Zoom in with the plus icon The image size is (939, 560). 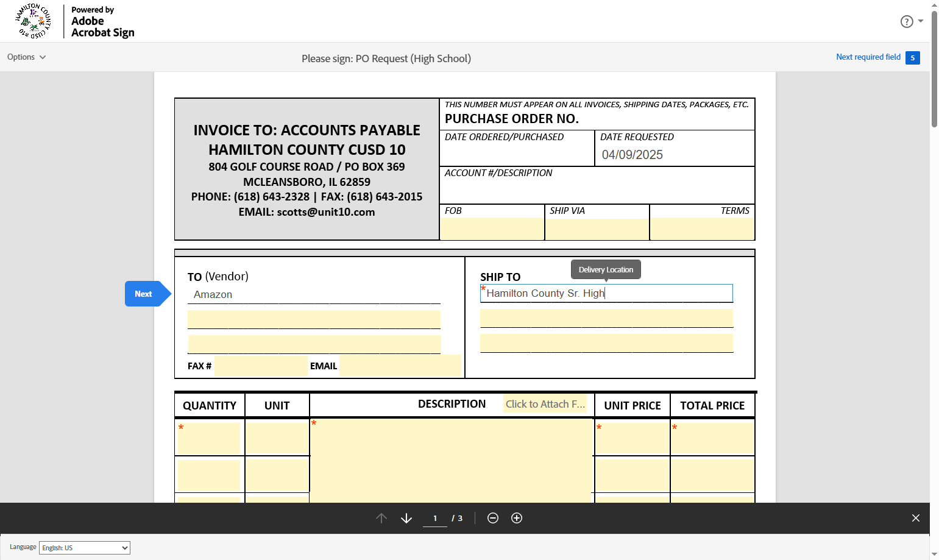tap(517, 518)
